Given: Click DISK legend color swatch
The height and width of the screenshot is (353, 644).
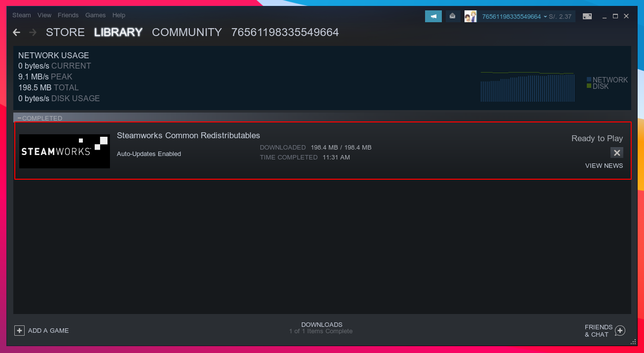Looking at the screenshot, I should coord(589,86).
